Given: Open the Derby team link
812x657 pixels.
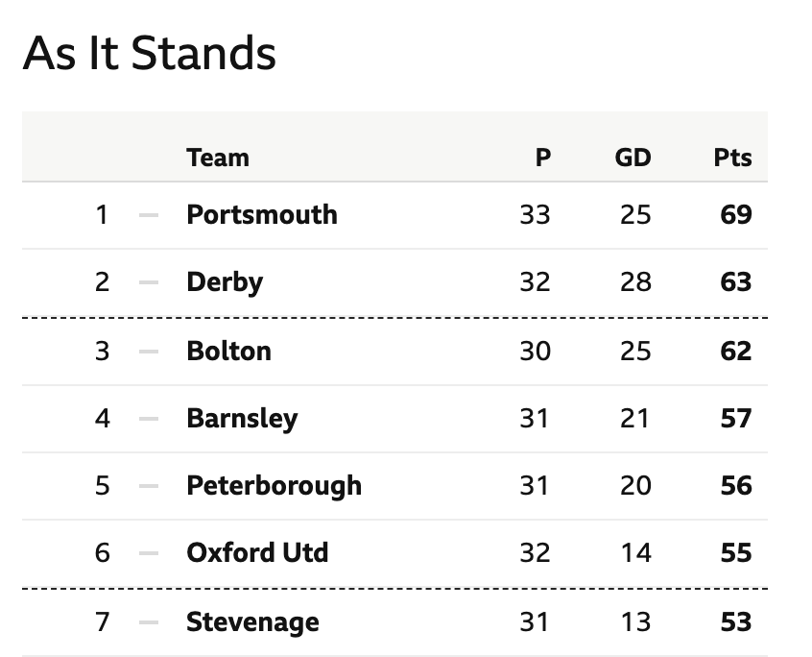Looking at the screenshot, I should (225, 283).
